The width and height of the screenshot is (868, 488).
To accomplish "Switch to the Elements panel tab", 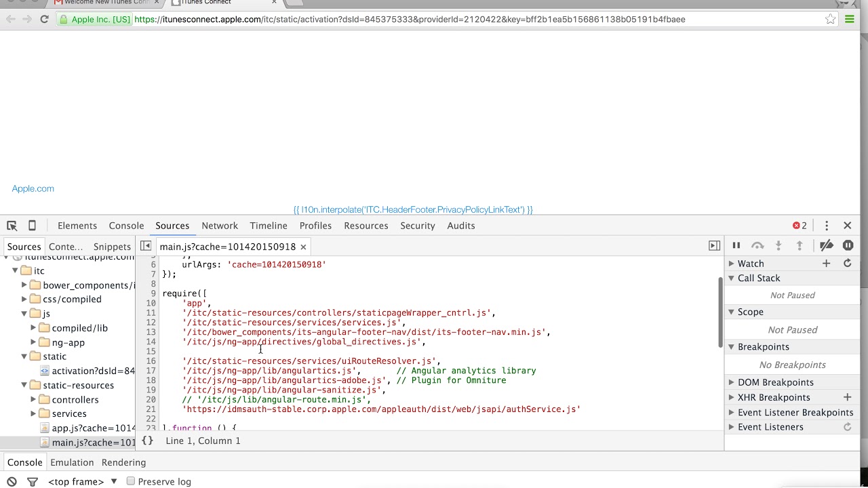I will click(77, 226).
